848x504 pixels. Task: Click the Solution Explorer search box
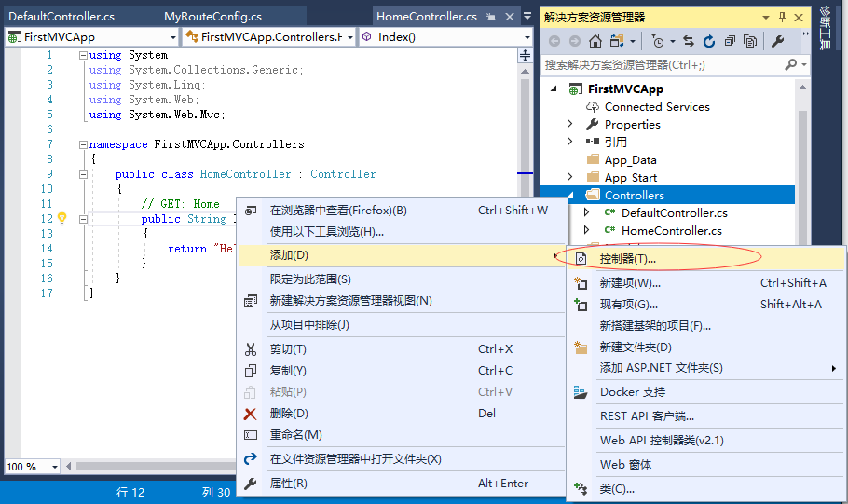point(662,65)
